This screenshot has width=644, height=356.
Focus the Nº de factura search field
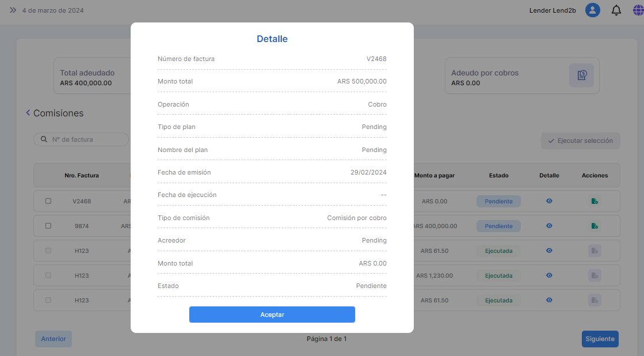[86, 139]
